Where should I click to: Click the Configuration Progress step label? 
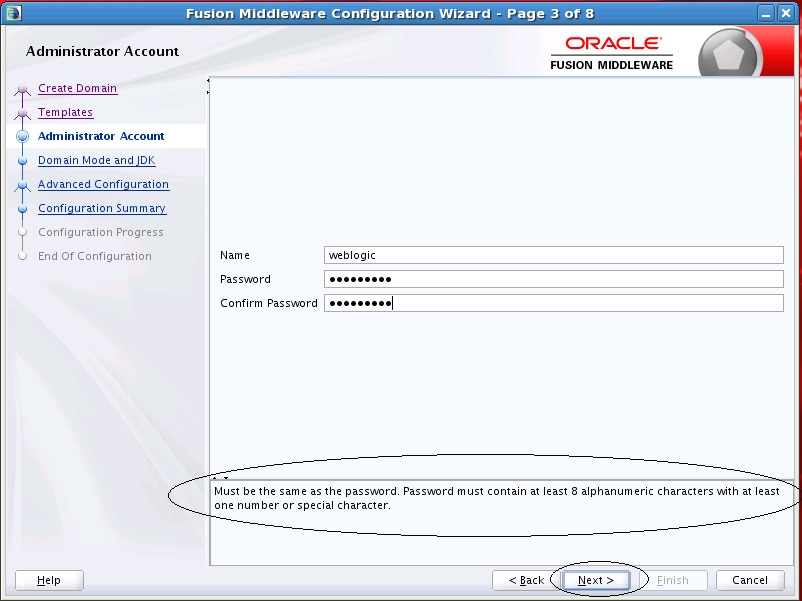[101, 232]
